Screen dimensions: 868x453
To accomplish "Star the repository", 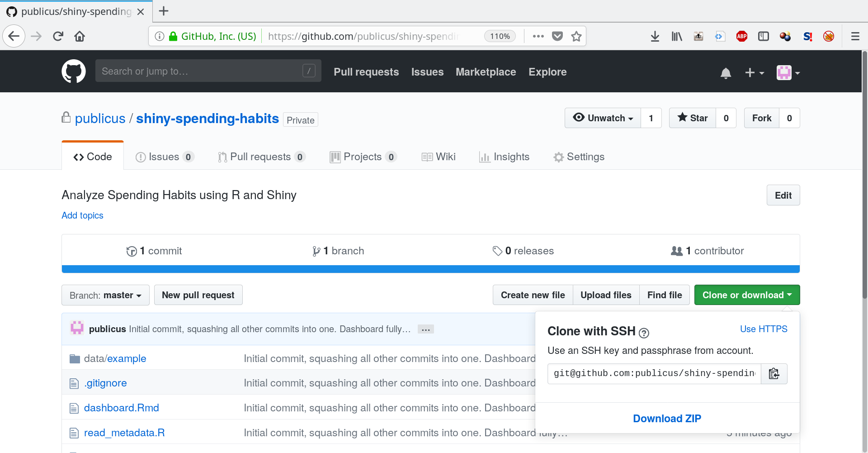I will pyautogui.click(x=692, y=118).
